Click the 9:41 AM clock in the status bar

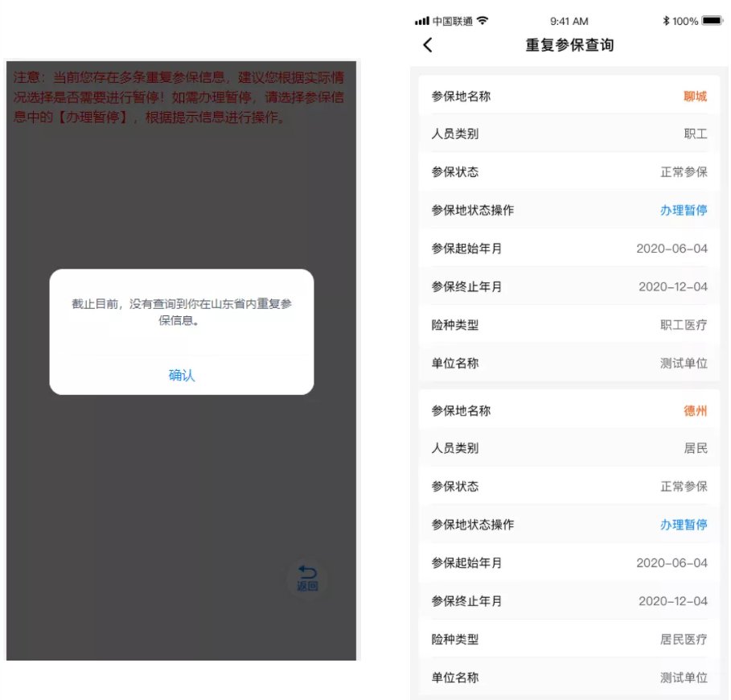[569, 21]
